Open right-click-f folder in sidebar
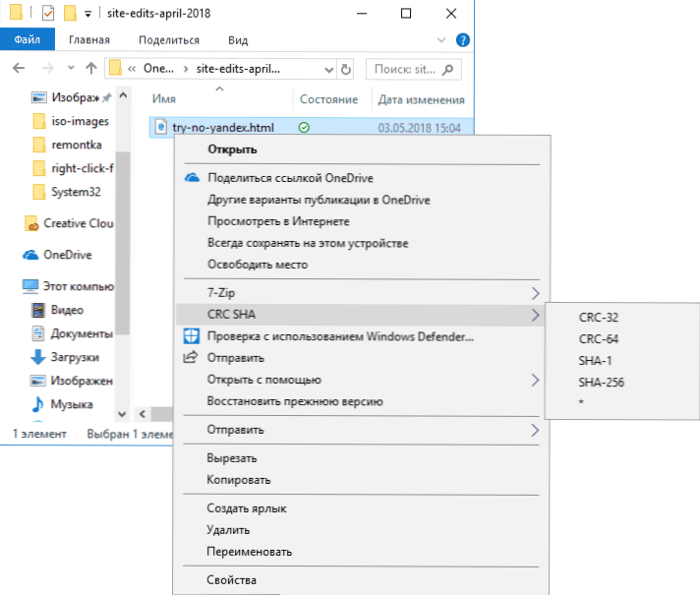700x595 pixels. click(74, 168)
